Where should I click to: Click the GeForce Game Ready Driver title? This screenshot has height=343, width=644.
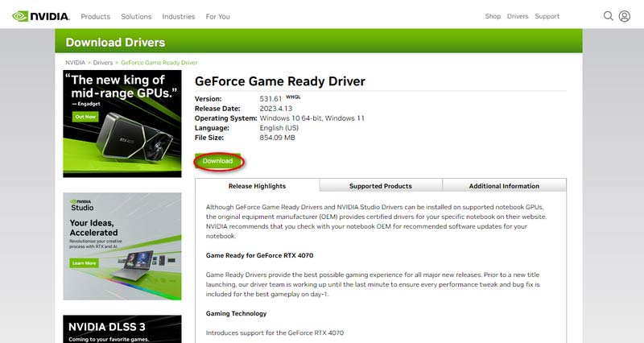pyautogui.click(x=279, y=81)
